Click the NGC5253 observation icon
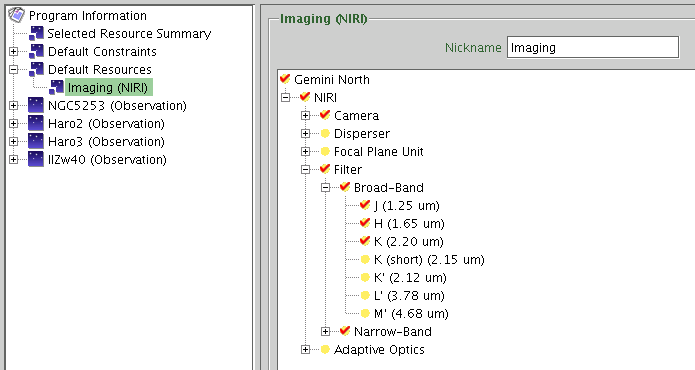This screenshot has width=695, height=370. coord(36,105)
